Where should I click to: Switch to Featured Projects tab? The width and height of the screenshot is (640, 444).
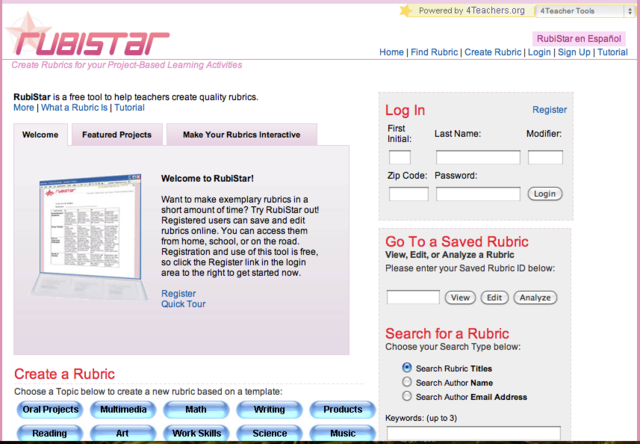point(117,135)
